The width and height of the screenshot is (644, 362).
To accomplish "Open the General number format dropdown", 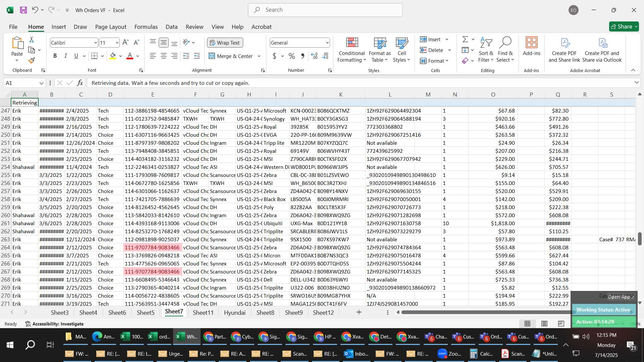I will click(327, 43).
